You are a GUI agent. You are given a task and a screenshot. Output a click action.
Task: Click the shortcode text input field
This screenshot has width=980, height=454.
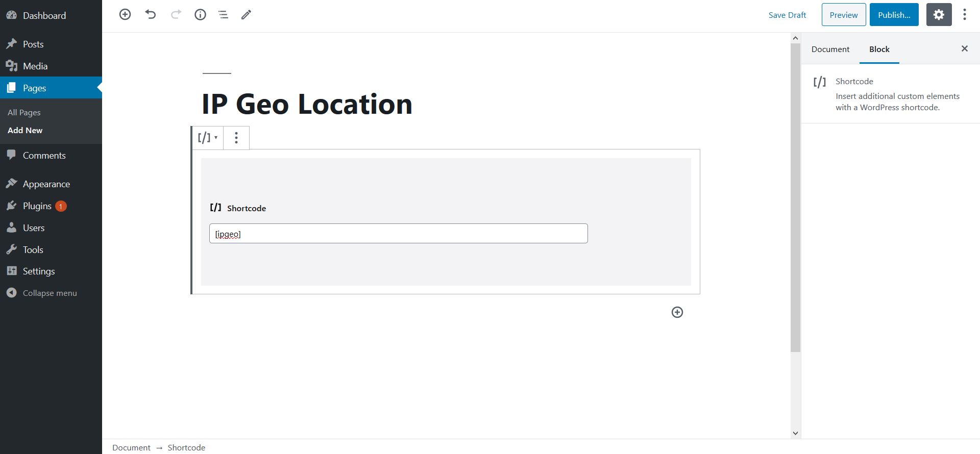pyautogui.click(x=398, y=234)
